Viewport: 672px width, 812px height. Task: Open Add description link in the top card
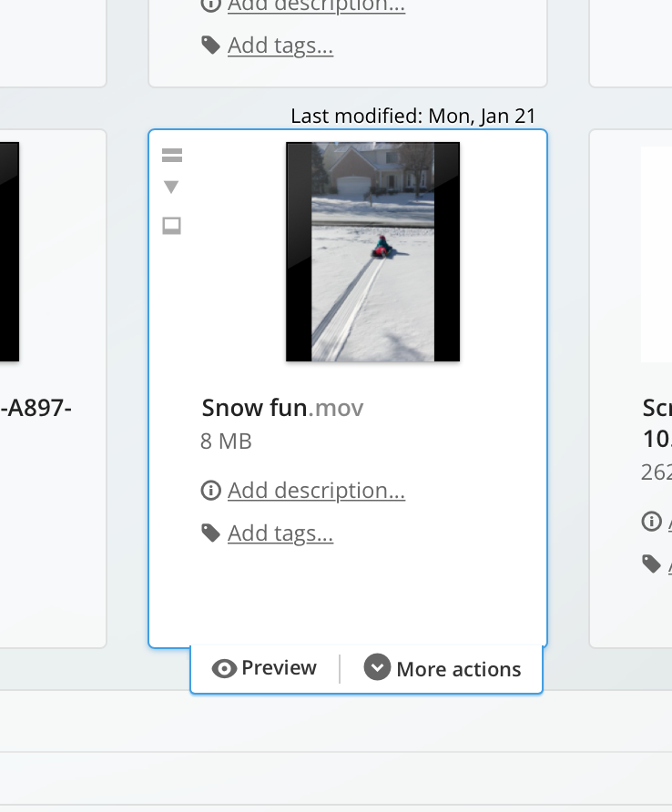[x=316, y=5]
